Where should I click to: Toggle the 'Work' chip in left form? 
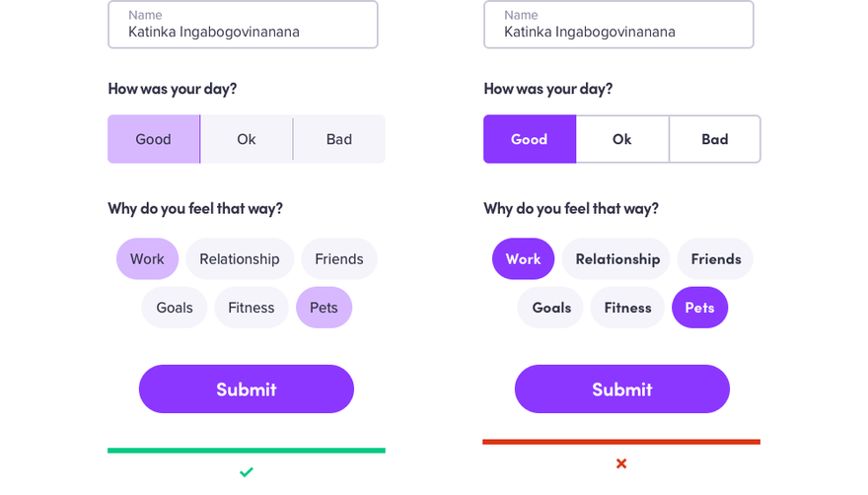point(148,258)
